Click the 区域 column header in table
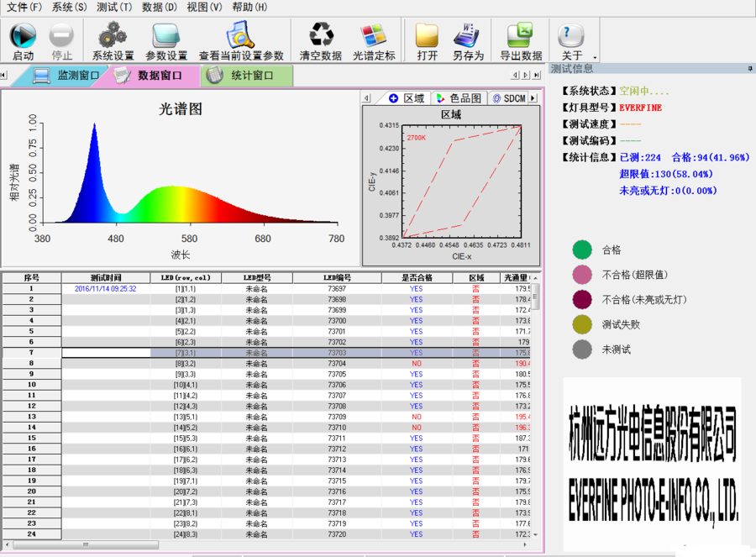The height and width of the screenshot is (557, 756). click(476, 278)
